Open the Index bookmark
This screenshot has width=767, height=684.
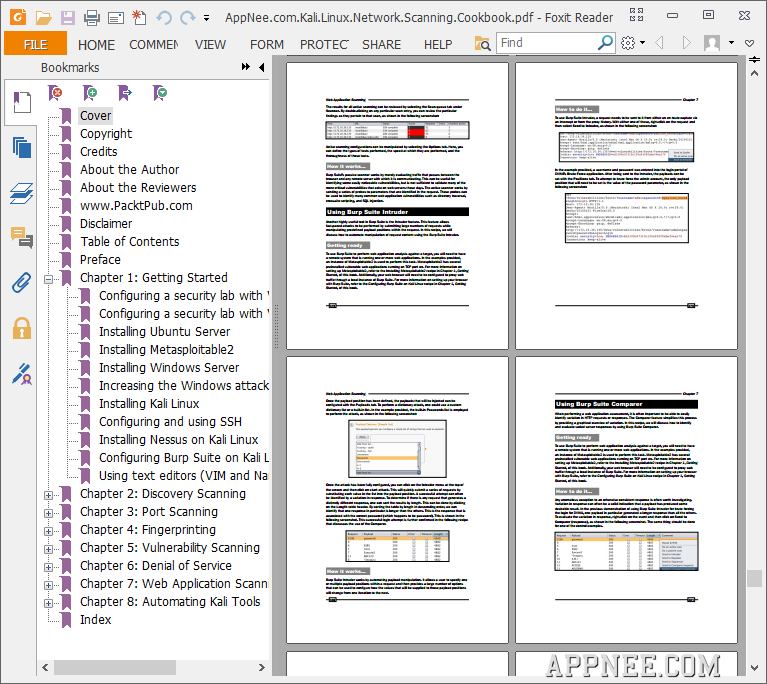[x=95, y=620]
